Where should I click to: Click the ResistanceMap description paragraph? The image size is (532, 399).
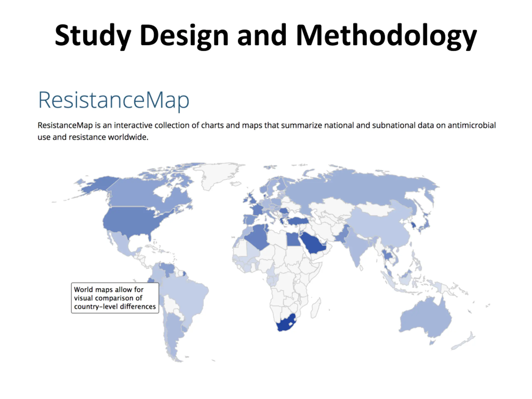click(266, 131)
